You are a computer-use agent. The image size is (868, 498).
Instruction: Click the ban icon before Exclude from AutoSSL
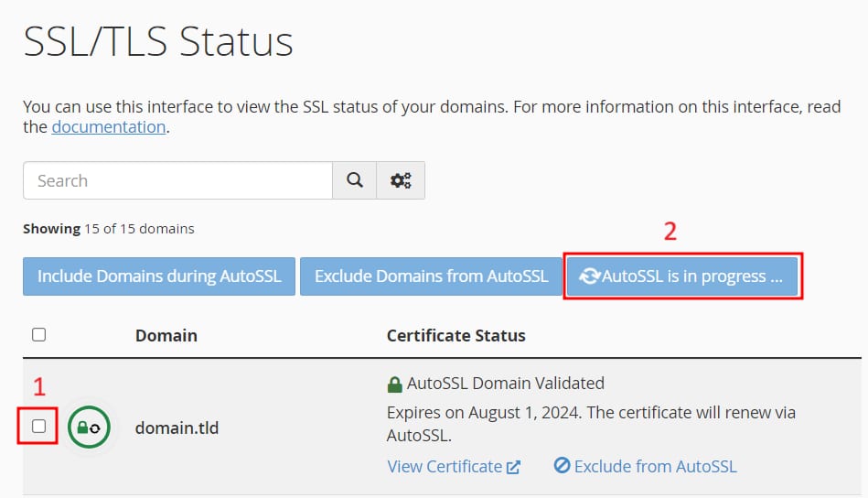tap(563, 466)
